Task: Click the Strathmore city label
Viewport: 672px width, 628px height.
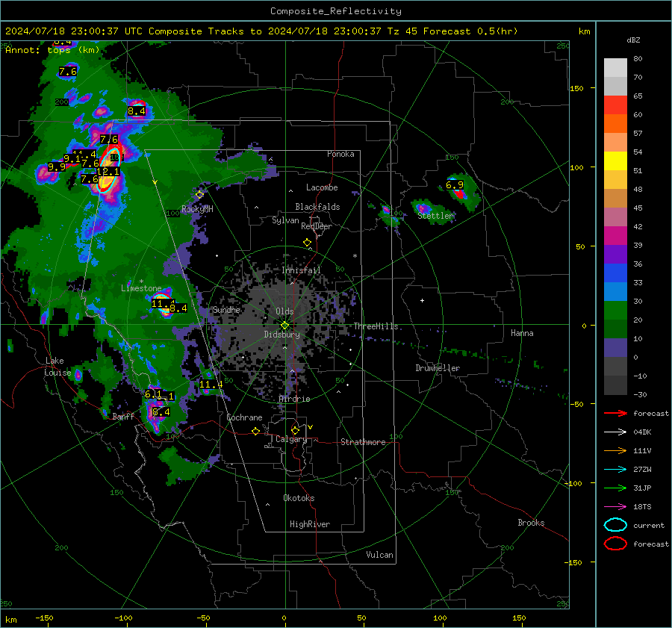Action: click(363, 442)
